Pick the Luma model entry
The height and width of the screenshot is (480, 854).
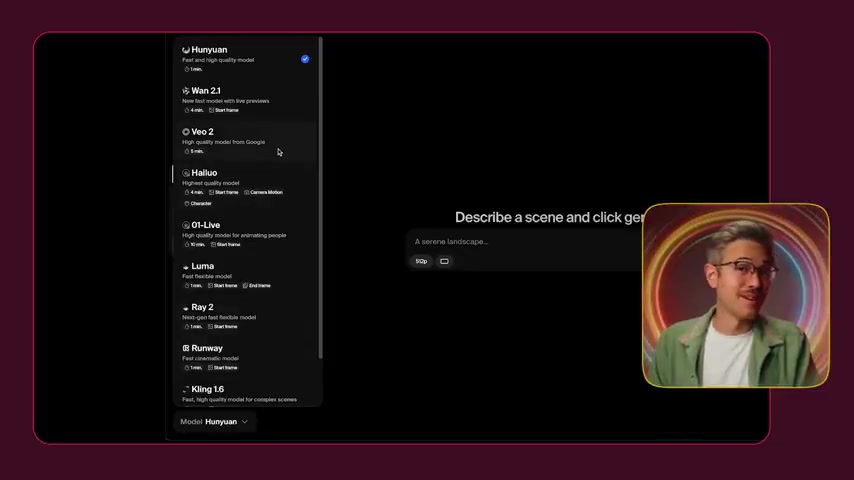246,276
